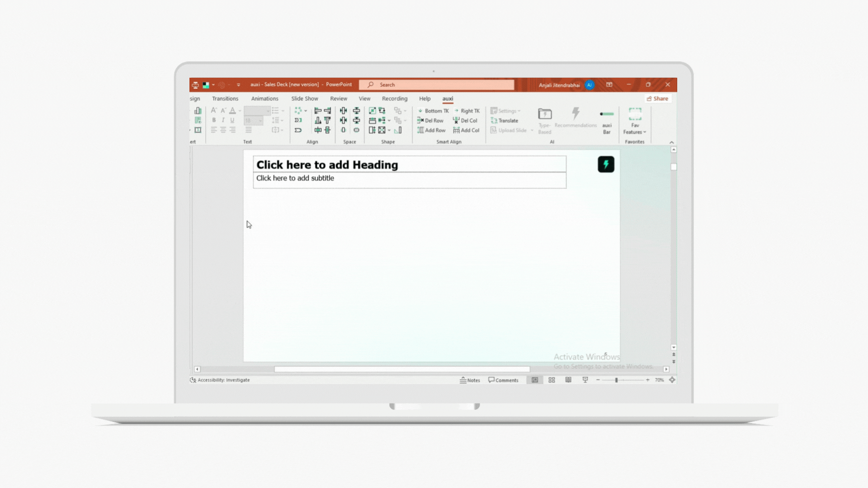The image size is (868, 488).
Task: Click Del Col in Smart Align
Action: point(465,121)
